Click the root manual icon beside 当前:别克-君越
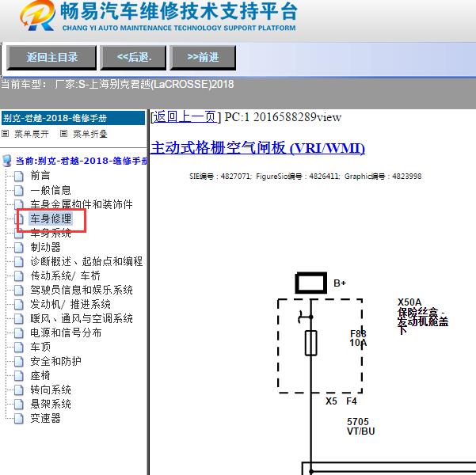Image resolution: width=476 pixels, height=475 pixels. tap(6, 161)
